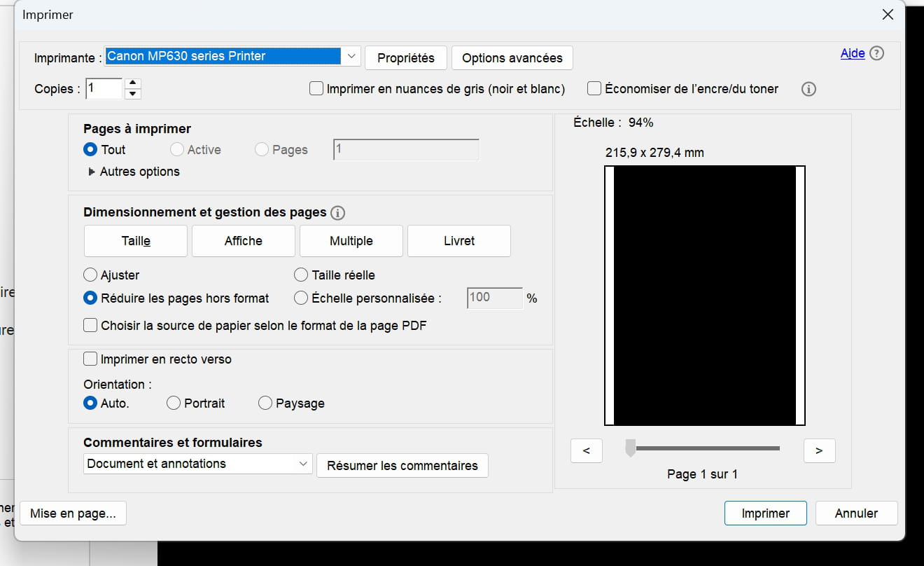Open the Imprimante printer dropdown

click(351, 57)
